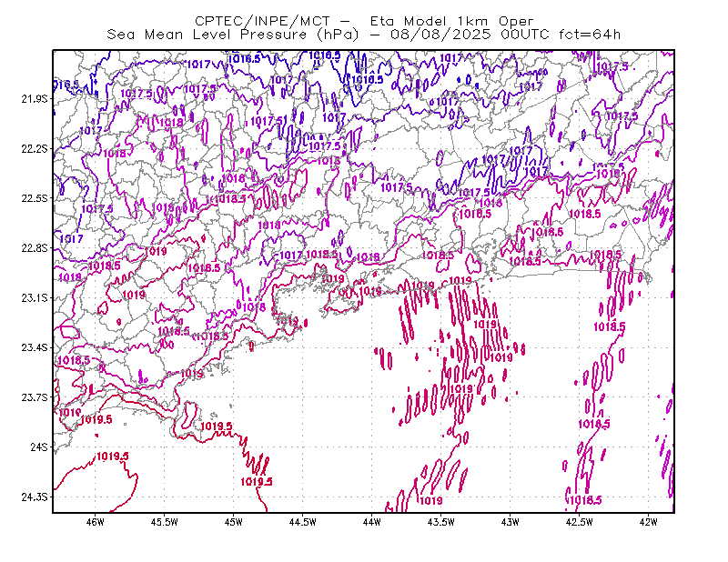
Task: Click the 44.5W longitude axis label
Action: [302, 522]
